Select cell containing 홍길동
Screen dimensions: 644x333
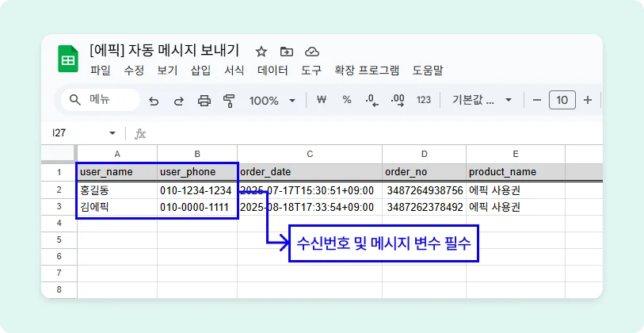(116, 190)
